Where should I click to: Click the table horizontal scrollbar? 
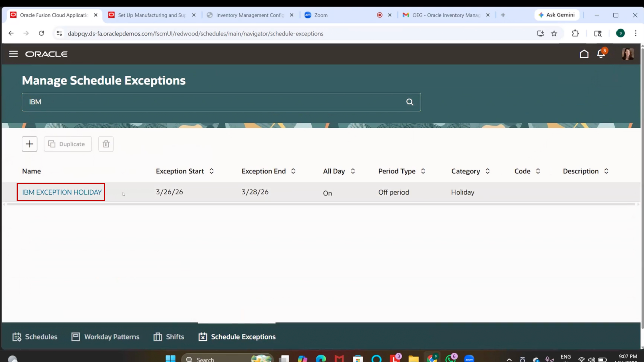point(321,204)
